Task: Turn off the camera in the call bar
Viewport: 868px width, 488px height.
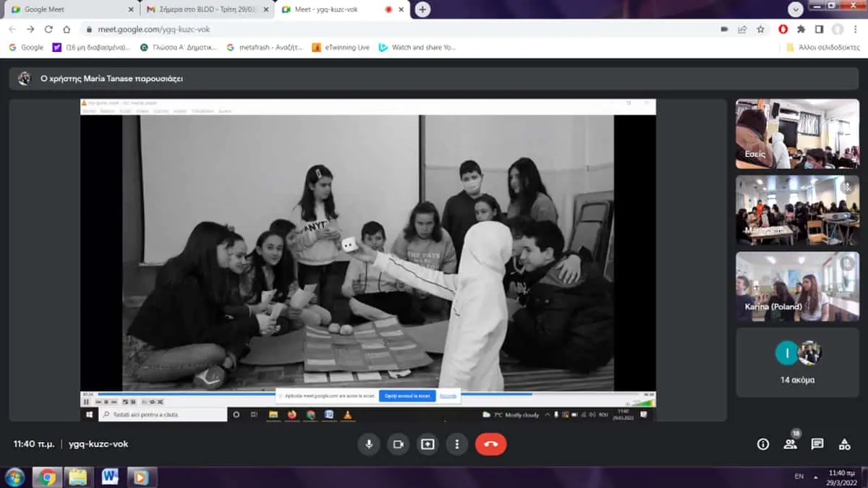Action: pos(397,445)
